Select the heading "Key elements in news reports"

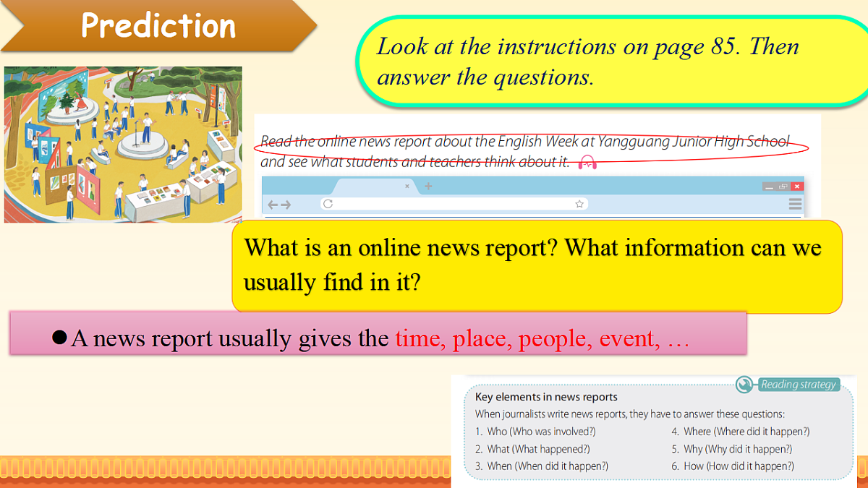pos(546,397)
